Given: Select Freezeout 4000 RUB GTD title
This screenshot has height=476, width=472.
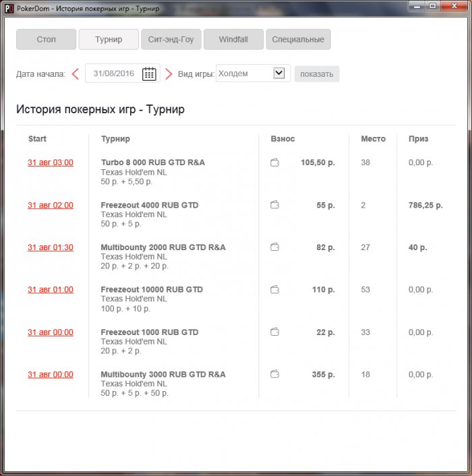Looking at the screenshot, I should (149, 205).
